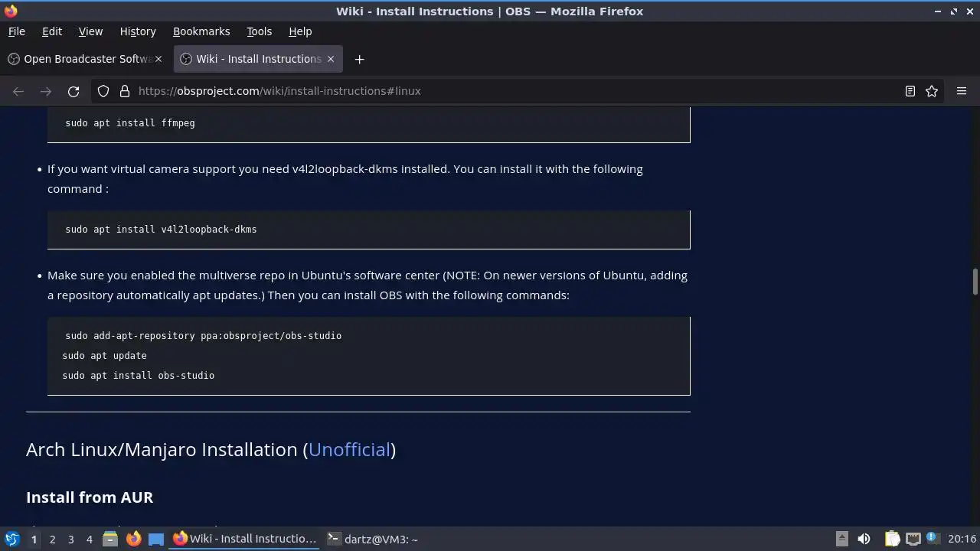The image size is (980, 551).
Task: Launch Firefox from taskbar quick-launch icon
Action: click(x=133, y=539)
